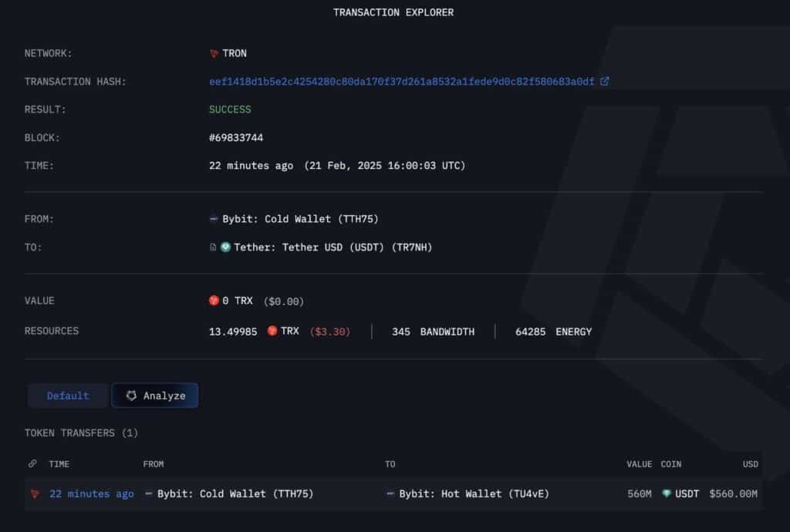The image size is (790, 532).
Task: Click the '0 TRX' value text
Action: click(238, 301)
